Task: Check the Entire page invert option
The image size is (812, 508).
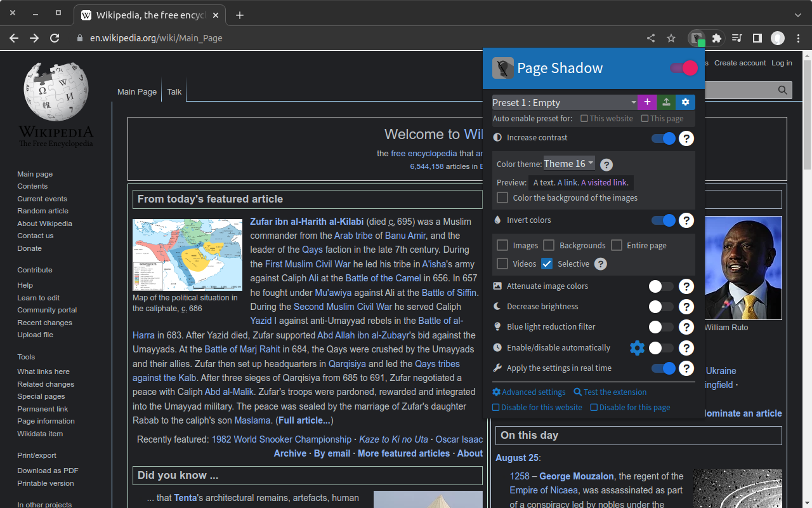Action: pyautogui.click(x=617, y=245)
